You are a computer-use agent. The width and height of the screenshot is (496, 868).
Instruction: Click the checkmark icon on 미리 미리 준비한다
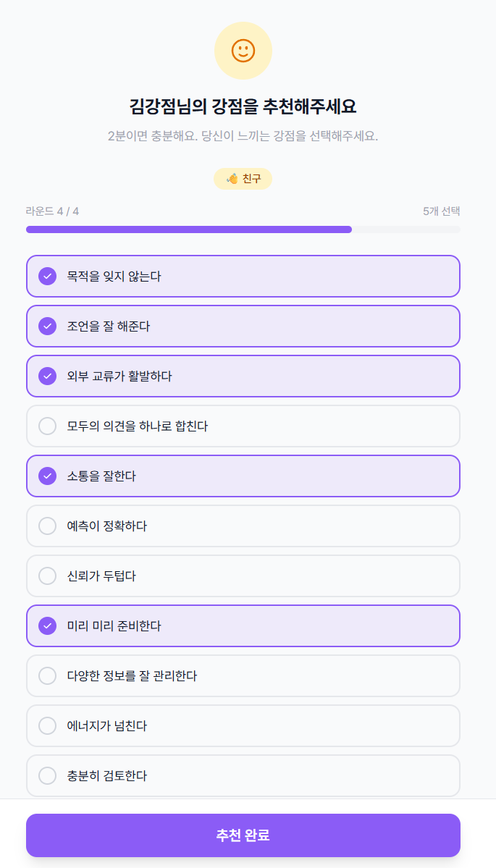point(47,625)
